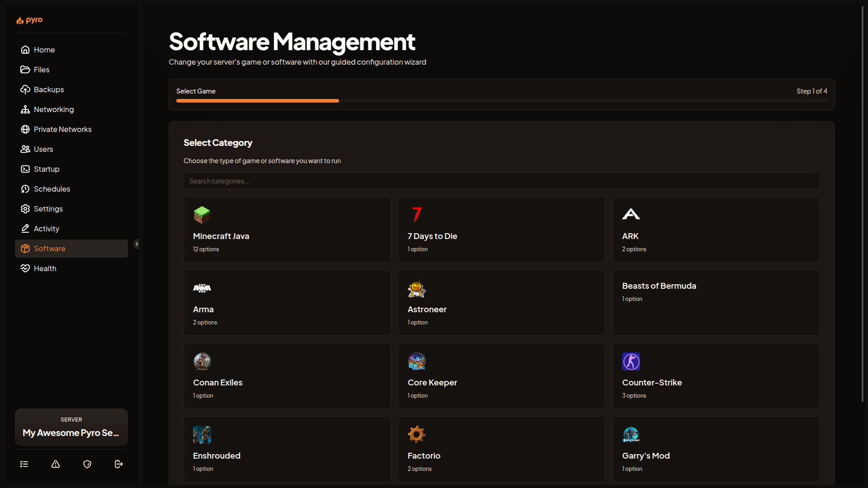868x488 pixels.
Task: Click the Arma logo icon
Action: pyautogui.click(x=202, y=288)
